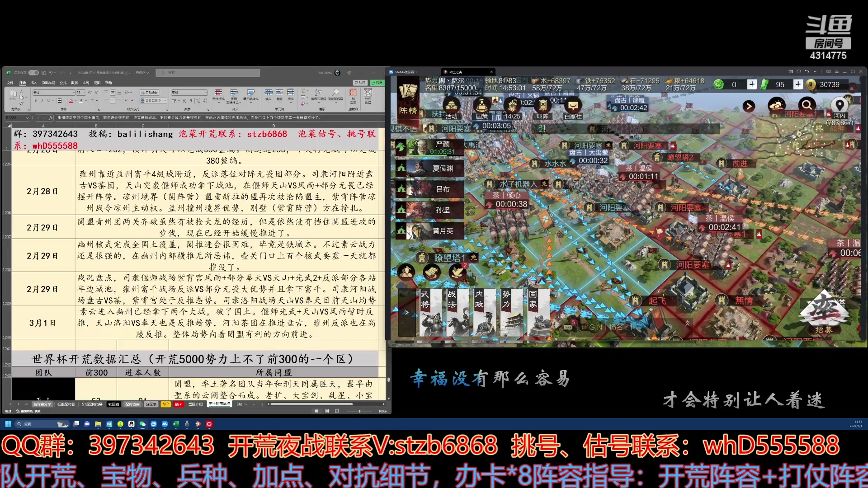Screen dimensions: 868x488
Task: Open the 文件 menu in Excel
Action: [x=10, y=83]
